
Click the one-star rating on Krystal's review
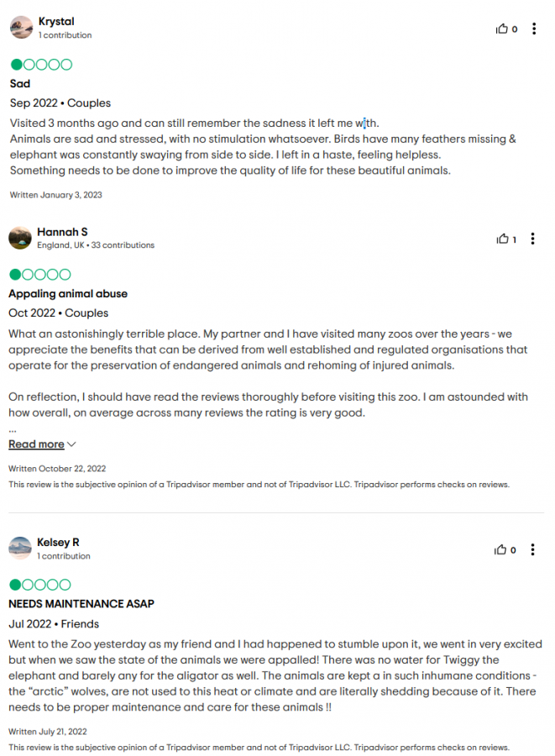point(41,65)
